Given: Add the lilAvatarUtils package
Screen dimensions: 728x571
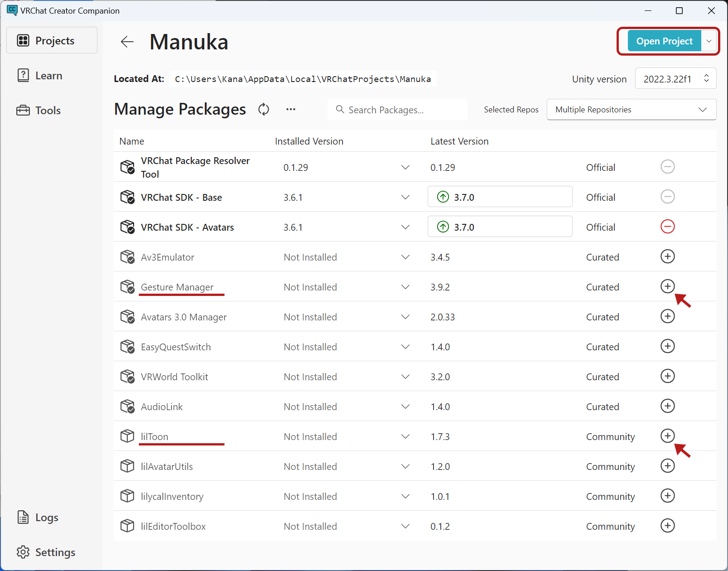Looking at the screenshot, I should click(x=667, y=466).
